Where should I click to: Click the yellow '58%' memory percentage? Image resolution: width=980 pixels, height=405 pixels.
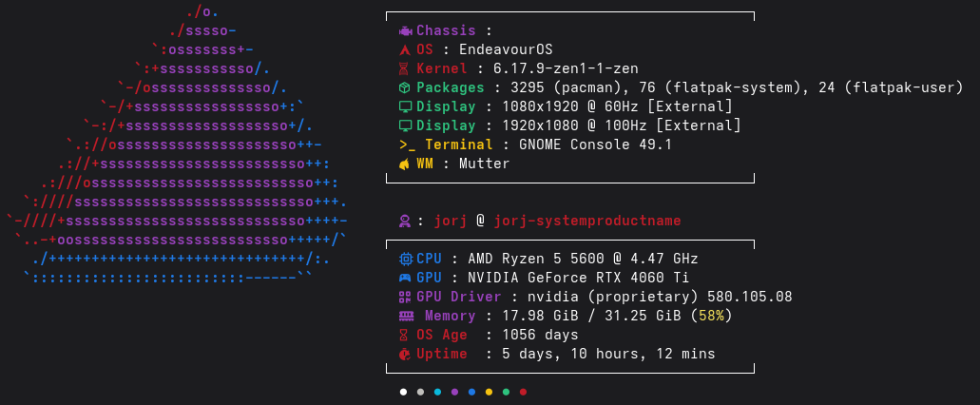tap(711, 317)
